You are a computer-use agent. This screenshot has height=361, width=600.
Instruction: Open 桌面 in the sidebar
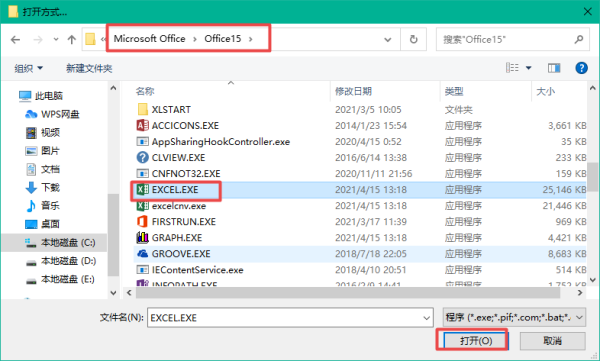[50, 224]
